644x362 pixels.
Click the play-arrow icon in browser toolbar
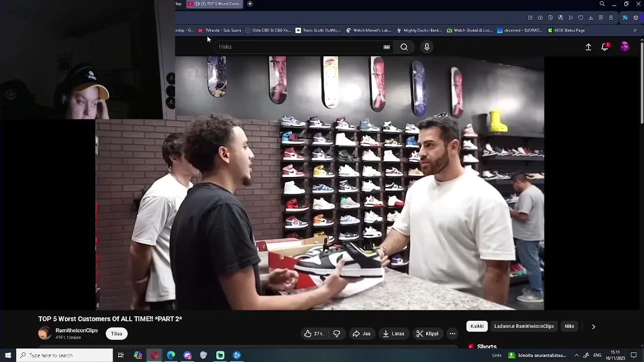coord(571,18)
